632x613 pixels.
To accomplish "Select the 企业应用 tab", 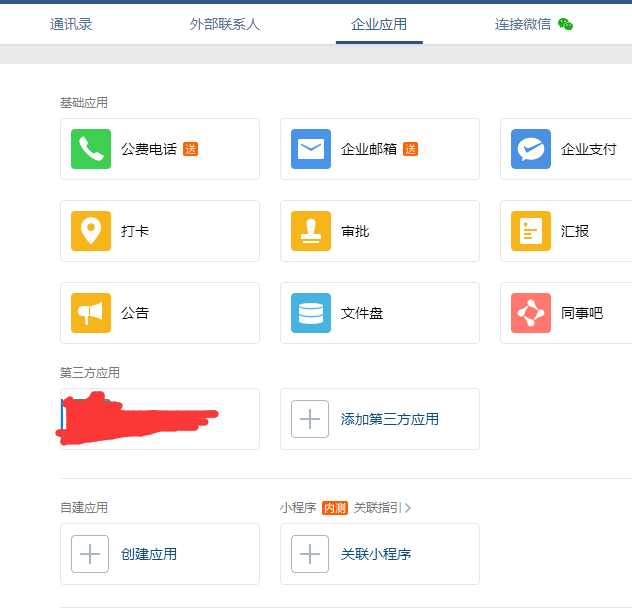I will (x=379, y=24).
